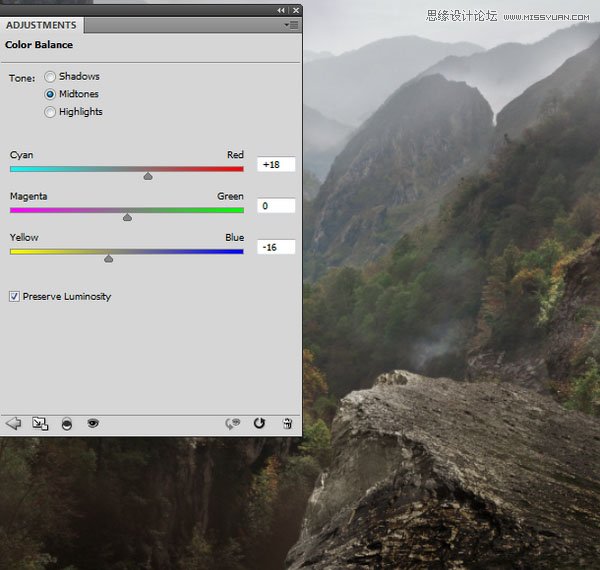This screenshot has height=570, width=600.
Task: Collapse panel to icons double-arrow
Action: 281,10
